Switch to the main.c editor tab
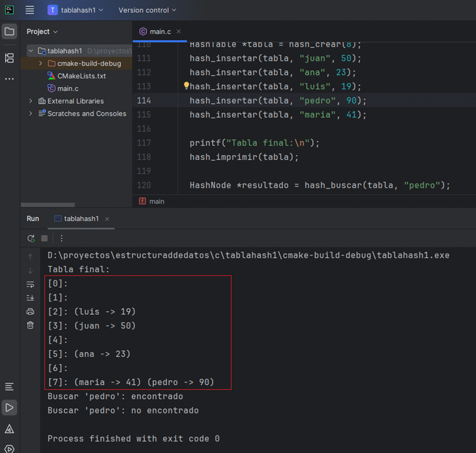This screenshot has width=476, height=453. (160, 31)
